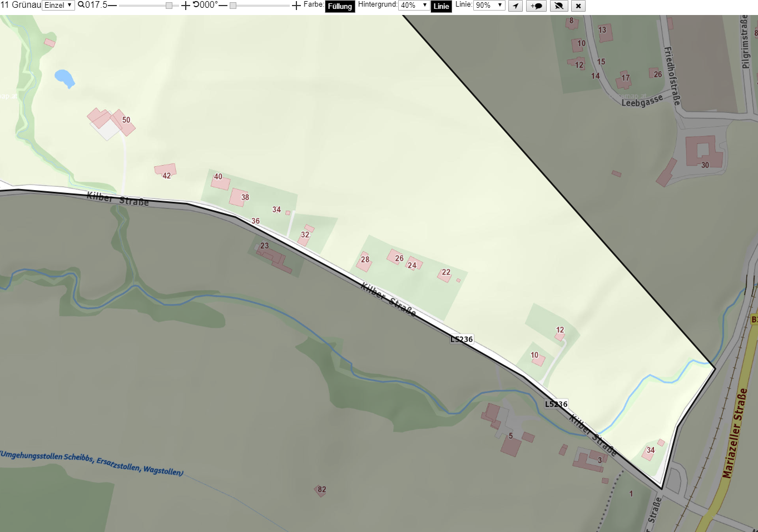Click the zoom slider handle
The image size is (758, 532).
169,6
